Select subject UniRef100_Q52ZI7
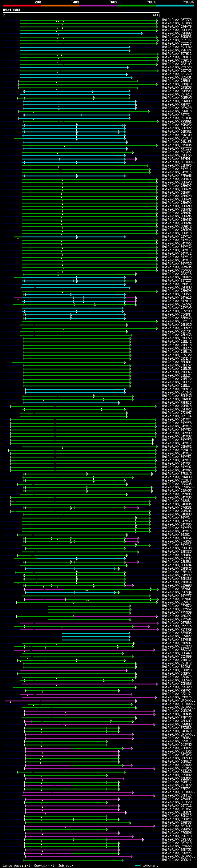 [176, 44]
